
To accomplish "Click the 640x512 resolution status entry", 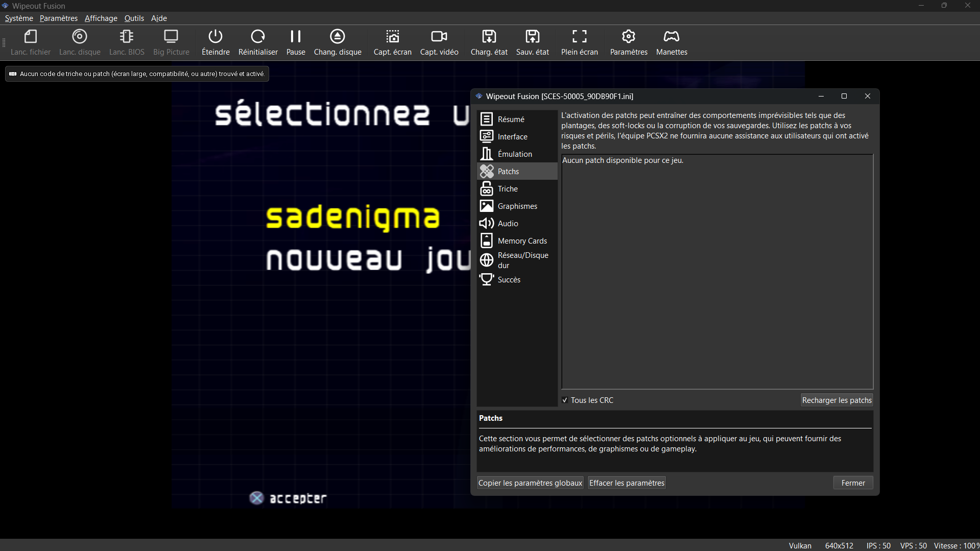I will tap(839, 545).
